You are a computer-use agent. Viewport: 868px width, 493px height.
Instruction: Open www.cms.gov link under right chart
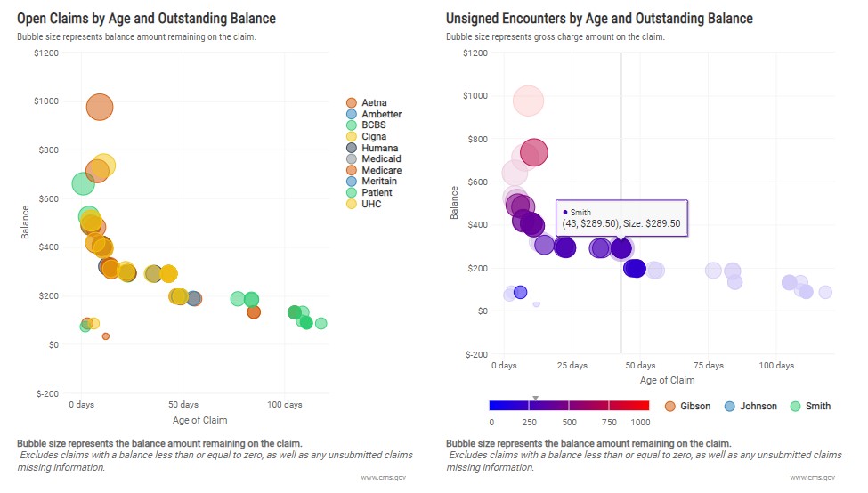813,478
